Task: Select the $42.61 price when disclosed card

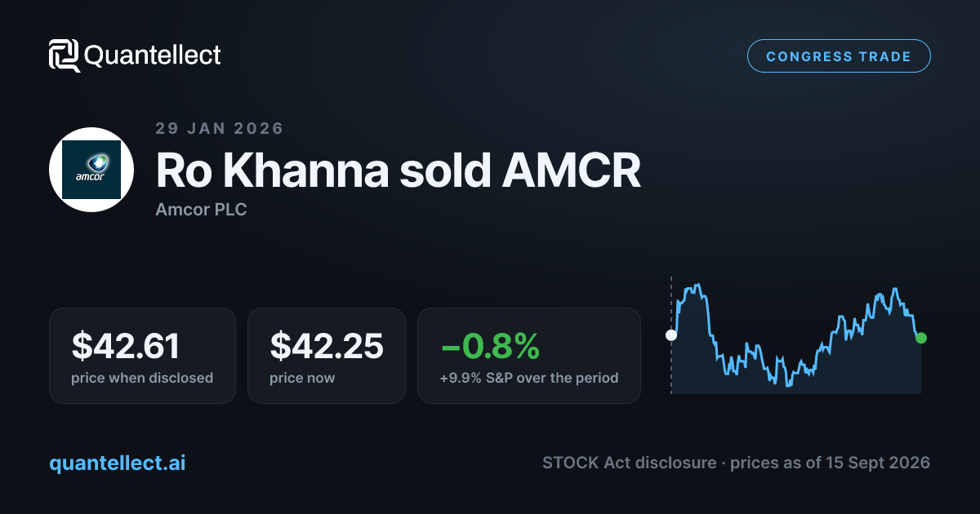Action: [142, 355]
